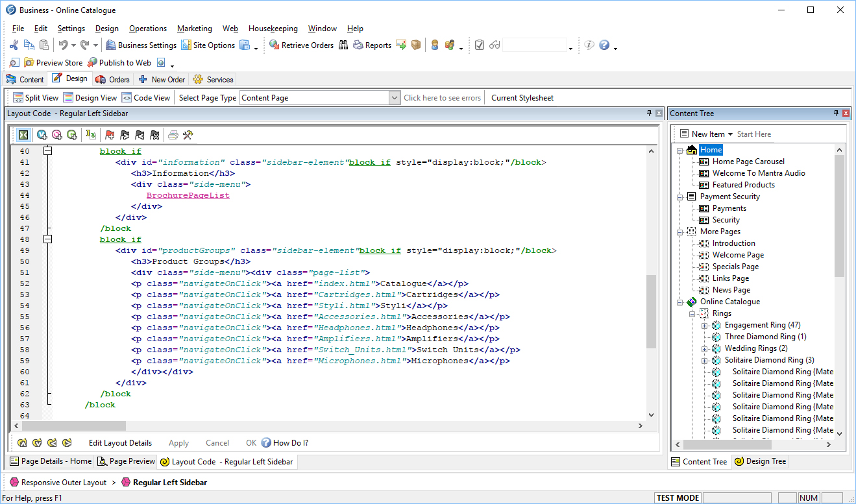This screenshot has height=504, width=856.
Task: Switch to the Orders tab
Action: 112,79
